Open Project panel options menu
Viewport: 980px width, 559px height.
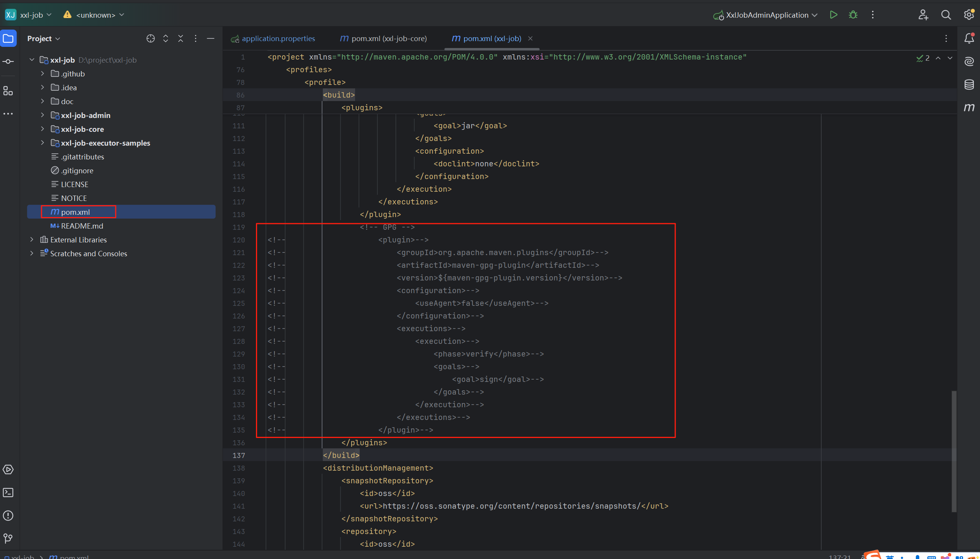pyautogui.click(x=196, y=38)
